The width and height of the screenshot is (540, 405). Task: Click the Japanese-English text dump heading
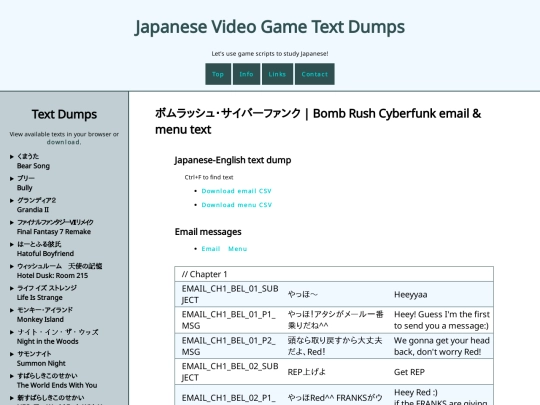(x=233, y=160)
